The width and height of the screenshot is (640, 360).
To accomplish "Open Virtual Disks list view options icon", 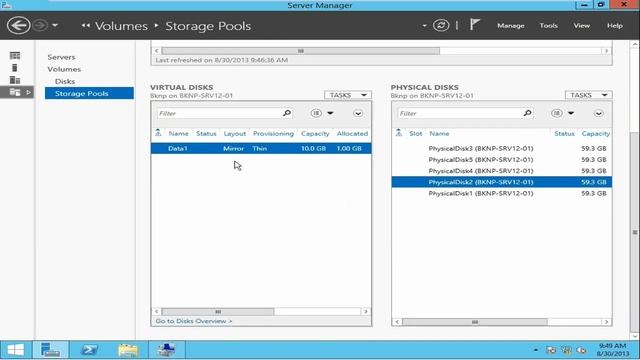I will click(x=316, y=113).
